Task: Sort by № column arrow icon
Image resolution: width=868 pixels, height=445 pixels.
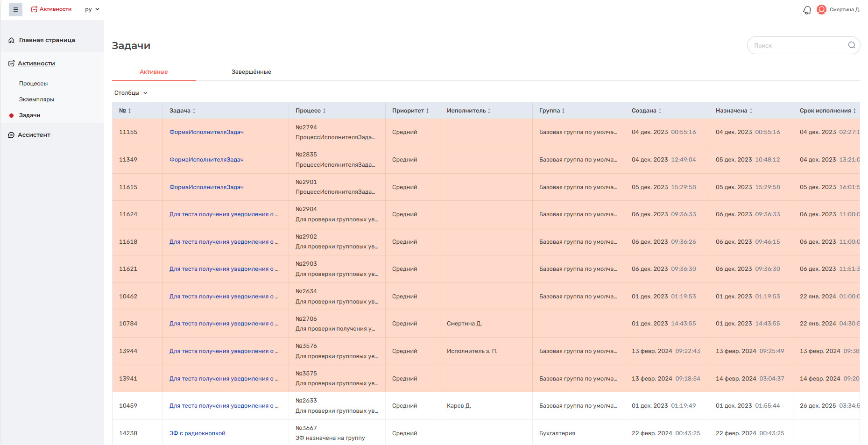Action: 130,111
